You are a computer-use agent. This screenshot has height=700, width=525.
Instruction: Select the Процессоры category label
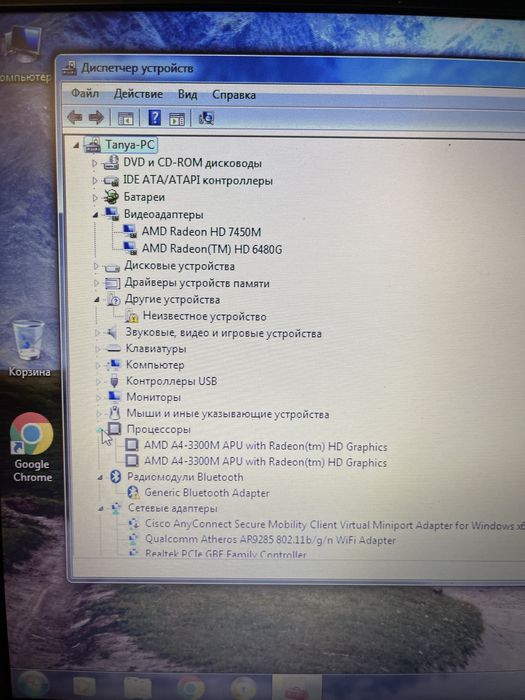pos(158,429)
